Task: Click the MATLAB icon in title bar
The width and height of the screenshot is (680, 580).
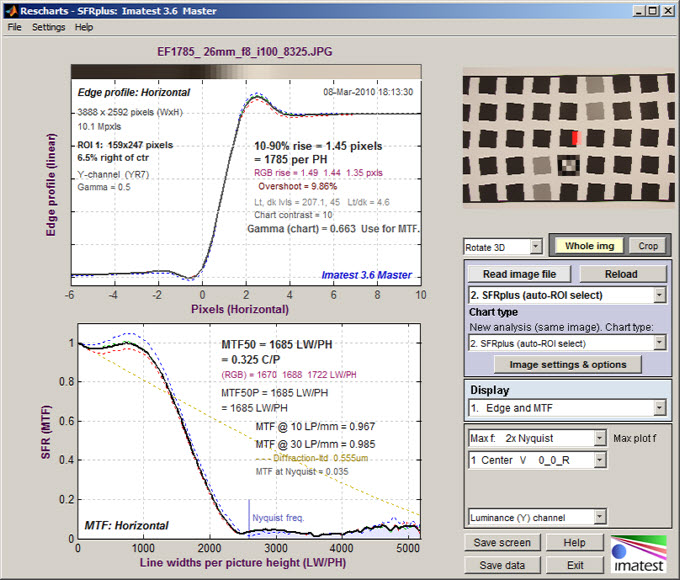Action: coord(12,11)
